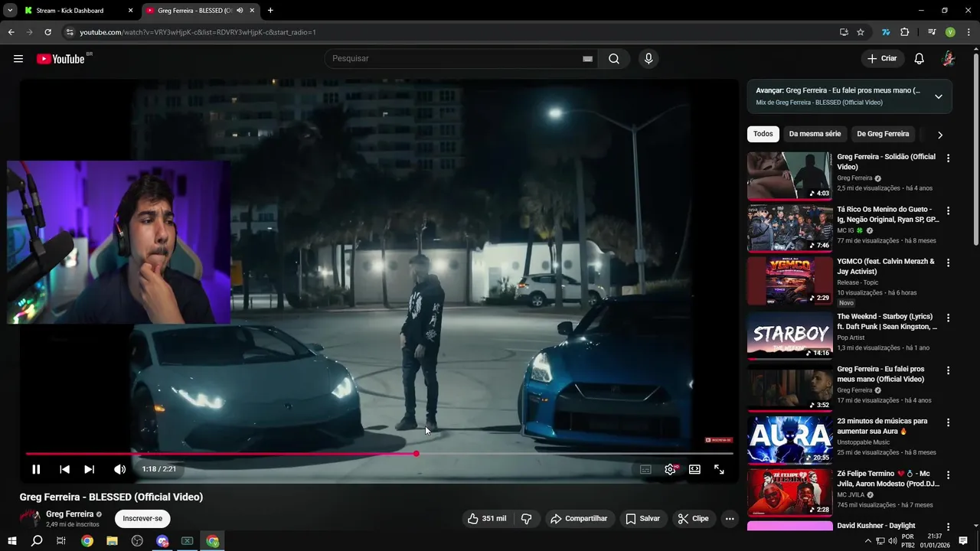Open YouTube hamburger guide menu

[x=18, y=59]
